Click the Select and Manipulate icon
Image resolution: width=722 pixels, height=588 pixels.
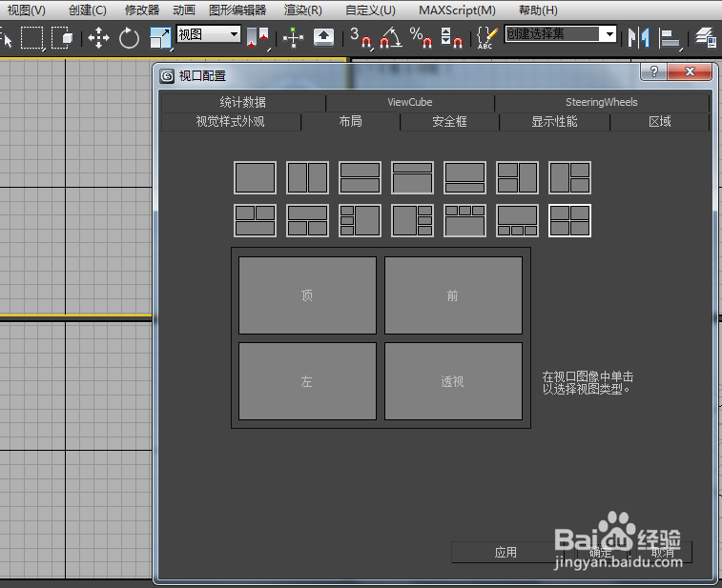click(293, 38)
